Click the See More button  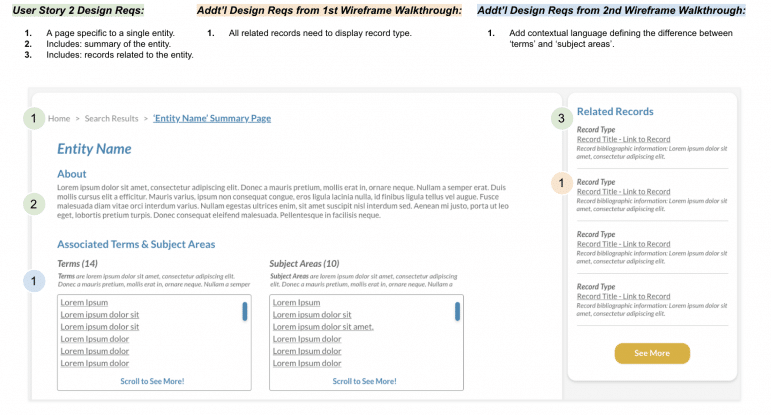pos(652,353)
